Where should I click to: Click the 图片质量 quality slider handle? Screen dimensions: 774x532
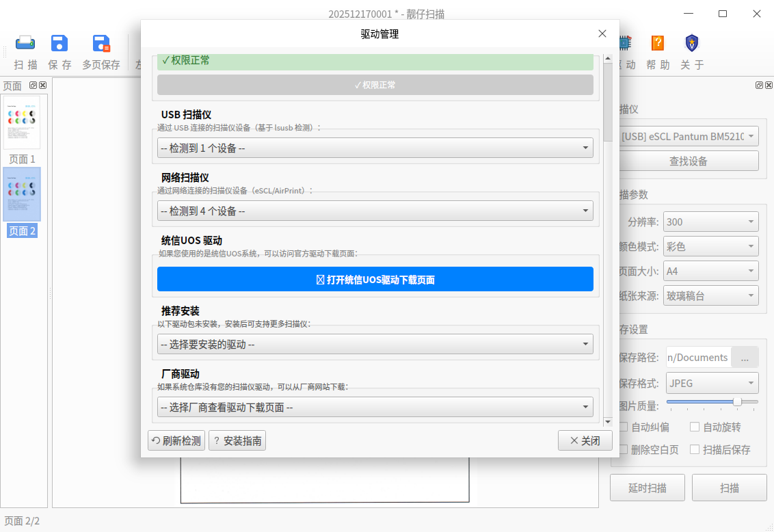737,401
